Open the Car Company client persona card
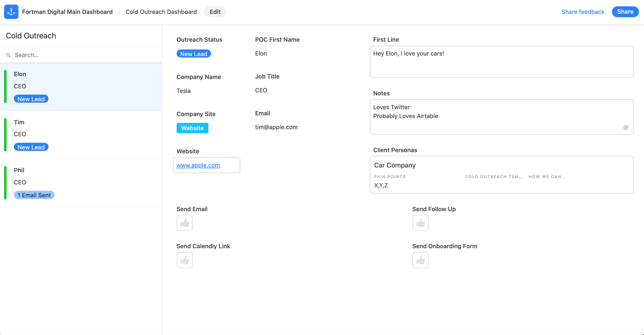 pyautogui.click(x=502, y=175)
